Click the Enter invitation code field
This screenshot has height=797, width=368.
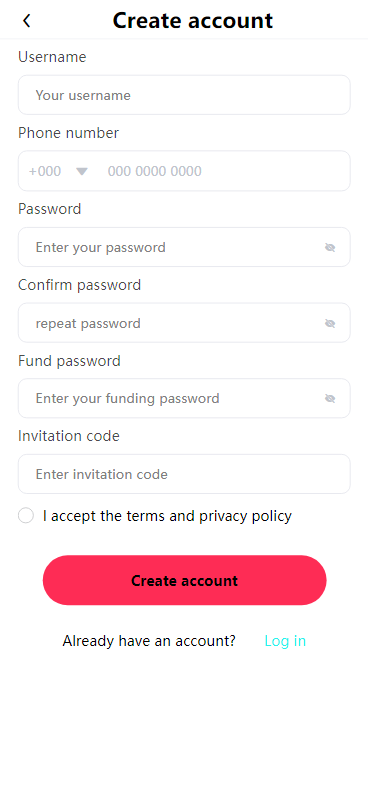[x=184, y=474]
